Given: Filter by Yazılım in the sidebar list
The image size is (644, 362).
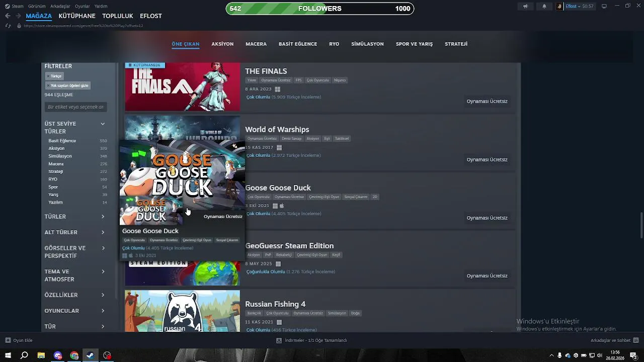Looking at the screenshot, I should (x=55, y=202).
